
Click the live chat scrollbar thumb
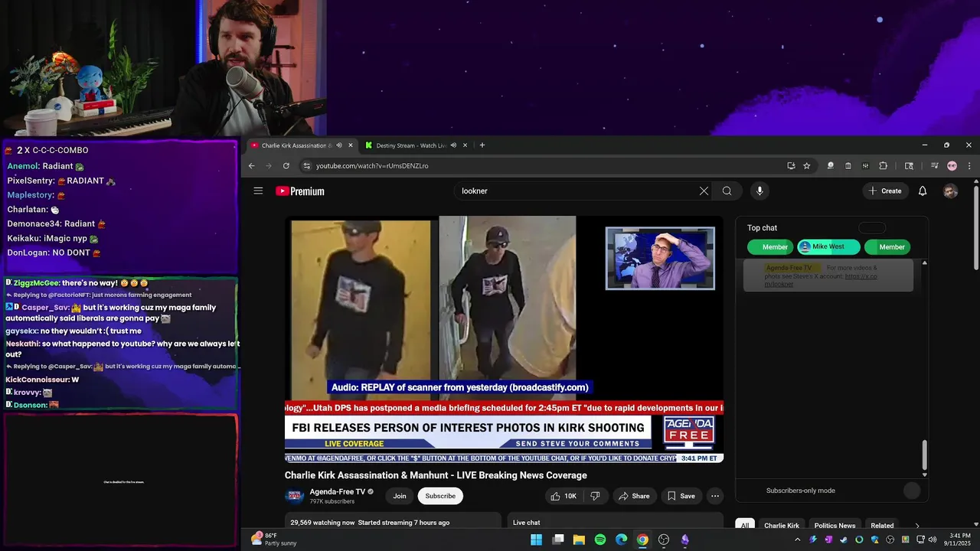924,455
